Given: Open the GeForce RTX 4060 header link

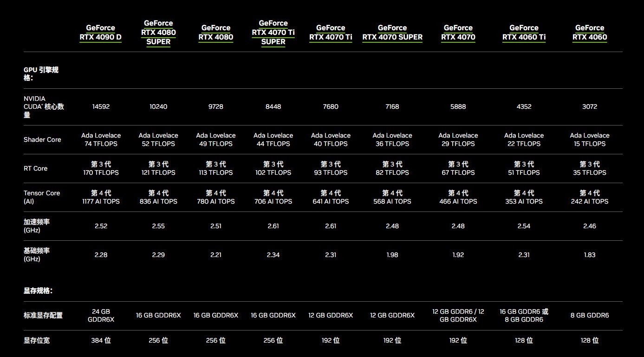Looking at the screenshot, I should point(590,33).
